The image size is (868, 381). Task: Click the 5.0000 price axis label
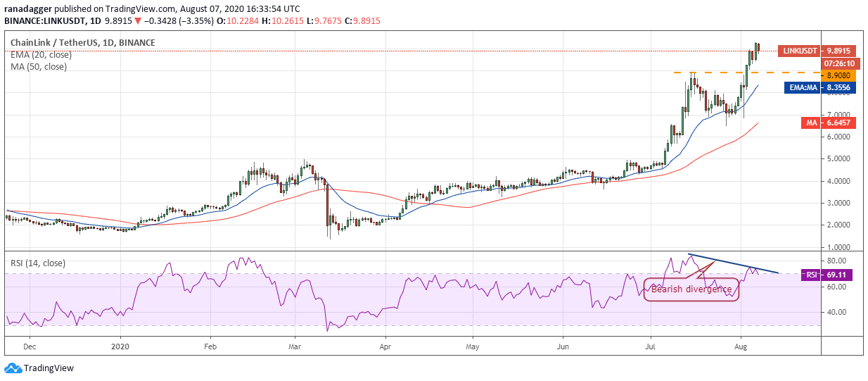[839, 159]
